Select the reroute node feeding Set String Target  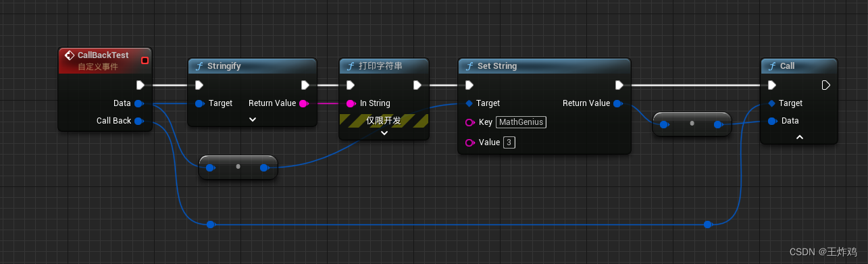[238, 167]
